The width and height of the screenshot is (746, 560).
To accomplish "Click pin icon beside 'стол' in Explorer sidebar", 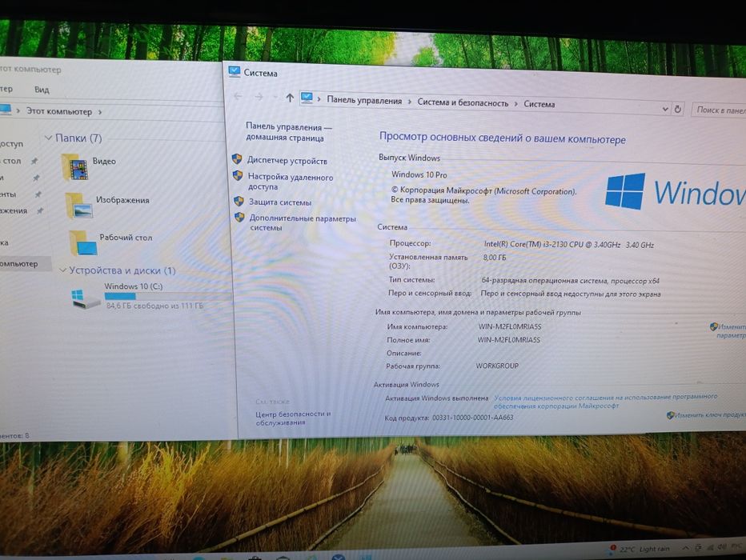I will tap(34, 161).
